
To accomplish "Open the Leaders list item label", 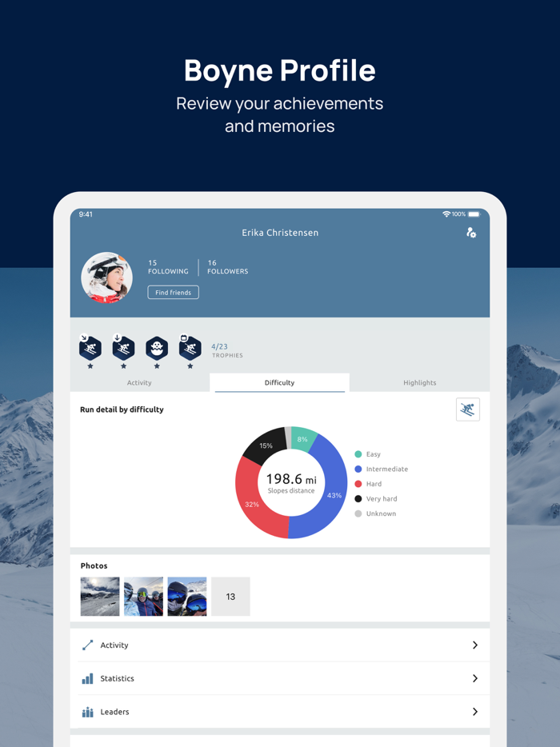I will [114, 712].
